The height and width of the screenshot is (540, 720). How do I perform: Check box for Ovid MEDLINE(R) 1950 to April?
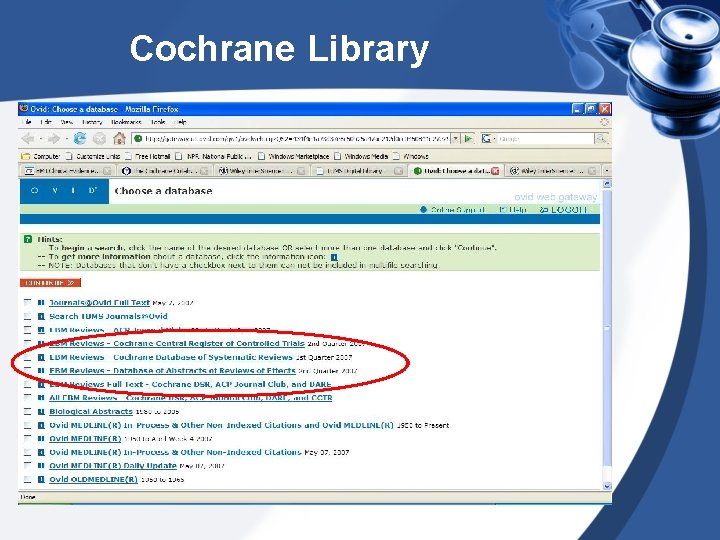[28, 439]
